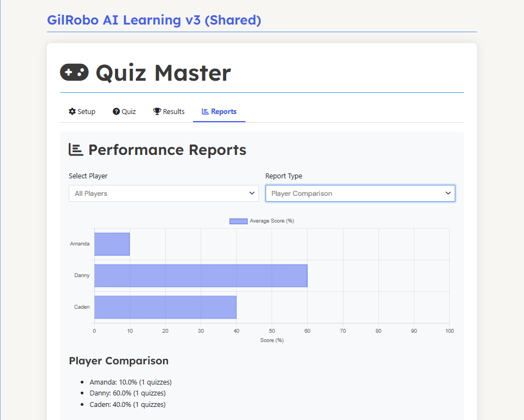Click the trophy icon on Results tab
This screenshot has width=524, height=420.
click(157, 111)
